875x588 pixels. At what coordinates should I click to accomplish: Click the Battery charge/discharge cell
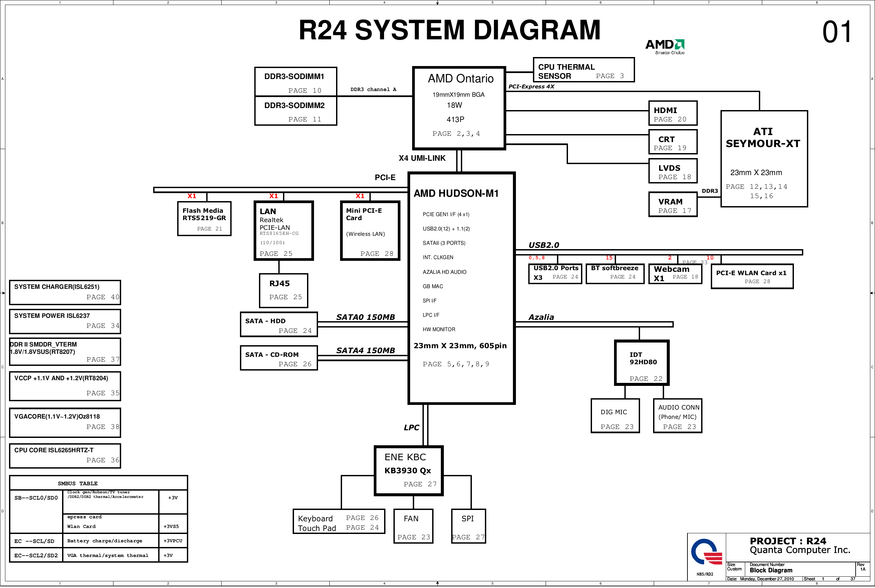pos(111,540)
